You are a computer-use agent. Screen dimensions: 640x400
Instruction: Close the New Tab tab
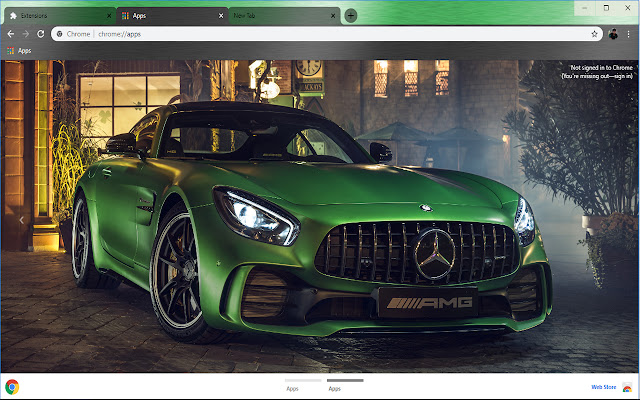pos(333,16)
